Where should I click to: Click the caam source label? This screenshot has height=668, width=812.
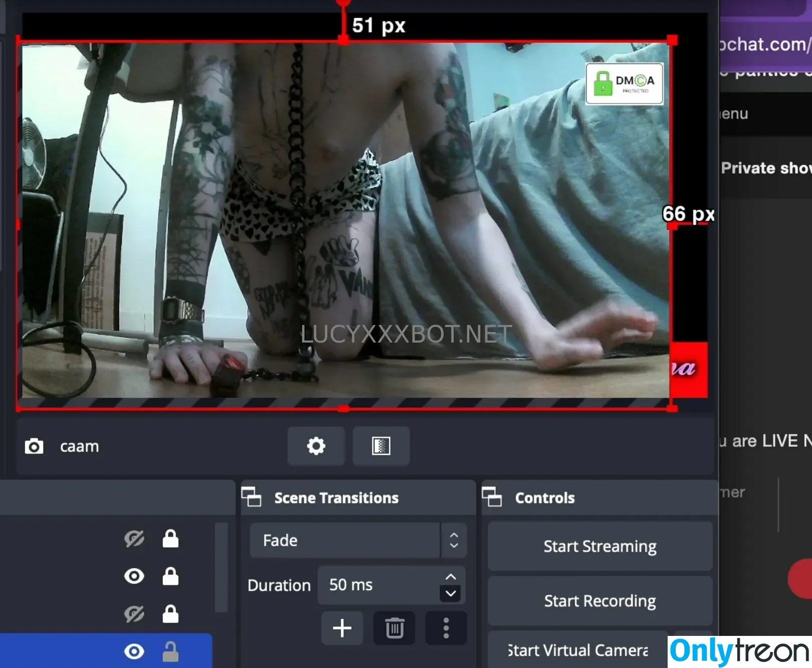(x=80, y=446)
